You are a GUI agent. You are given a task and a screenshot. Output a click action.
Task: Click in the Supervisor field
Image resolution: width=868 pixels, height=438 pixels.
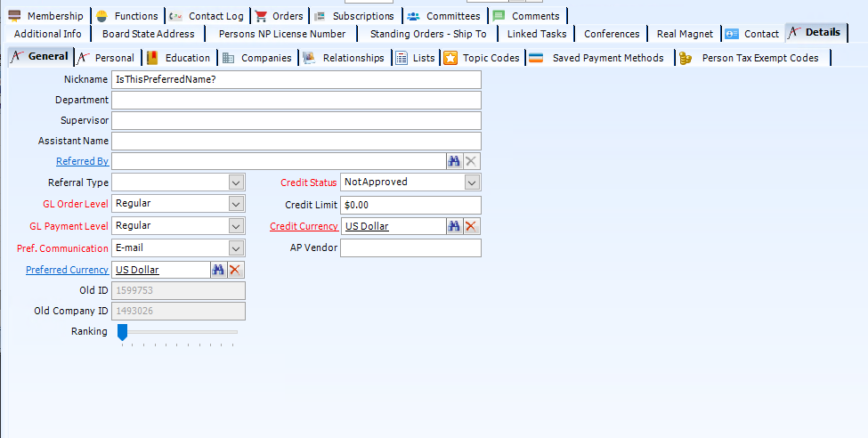pos(296,120)
